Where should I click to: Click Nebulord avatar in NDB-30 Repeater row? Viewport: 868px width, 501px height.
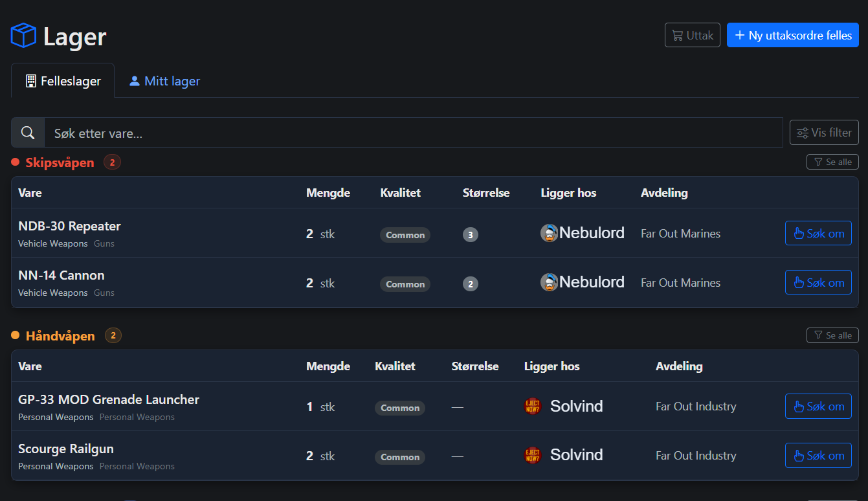pyautogui.click(x=549, y=233)
